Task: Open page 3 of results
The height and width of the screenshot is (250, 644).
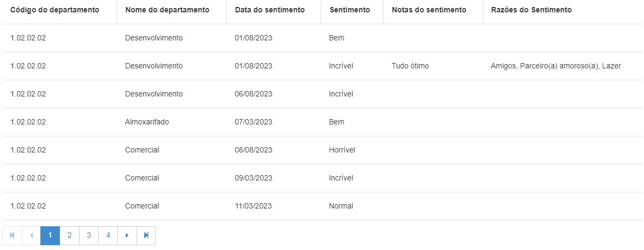Action: [89, 235]
